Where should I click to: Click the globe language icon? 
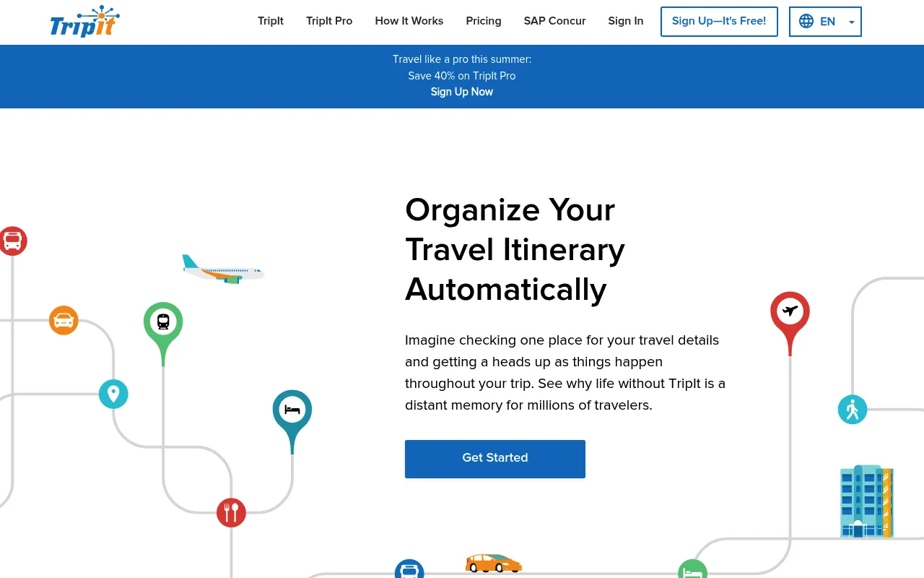pyautogui.click(x=806, y=21)
